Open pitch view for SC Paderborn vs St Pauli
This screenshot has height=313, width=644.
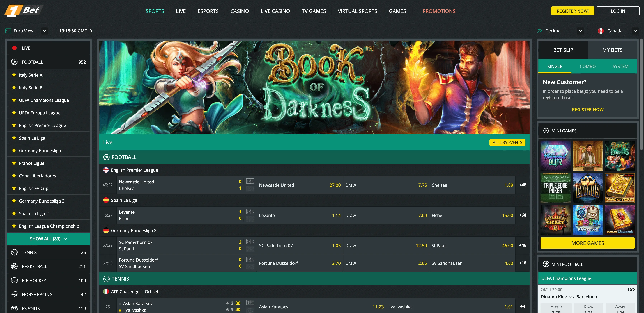[x=250, y=242]
